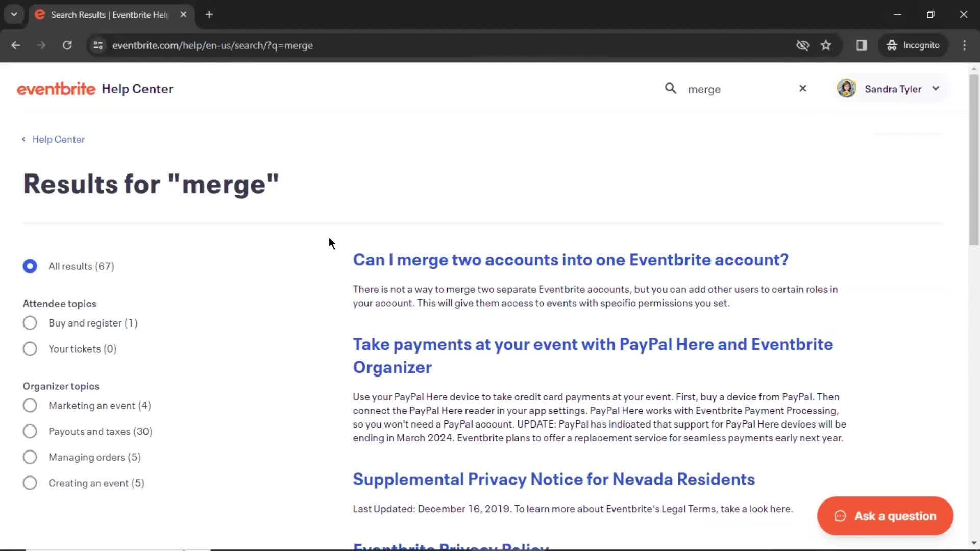Click the scrollbar down arrow
The image size is (980, 551).
[974, 543]
